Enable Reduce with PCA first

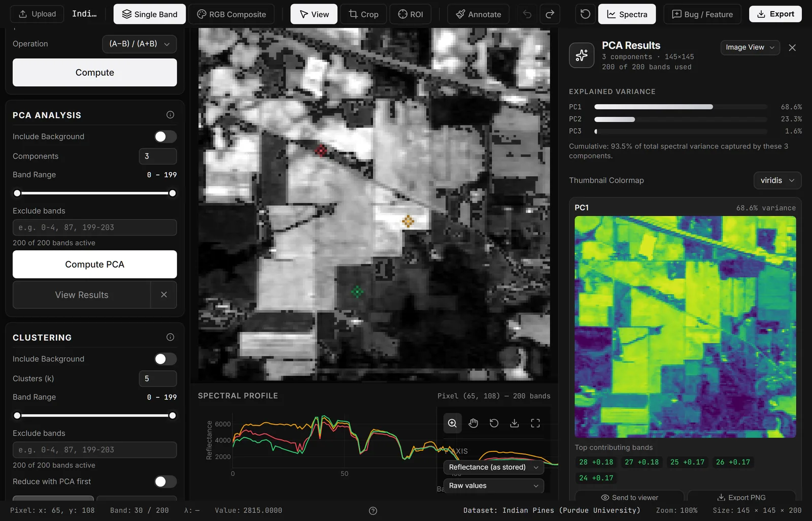pos(165,481)
